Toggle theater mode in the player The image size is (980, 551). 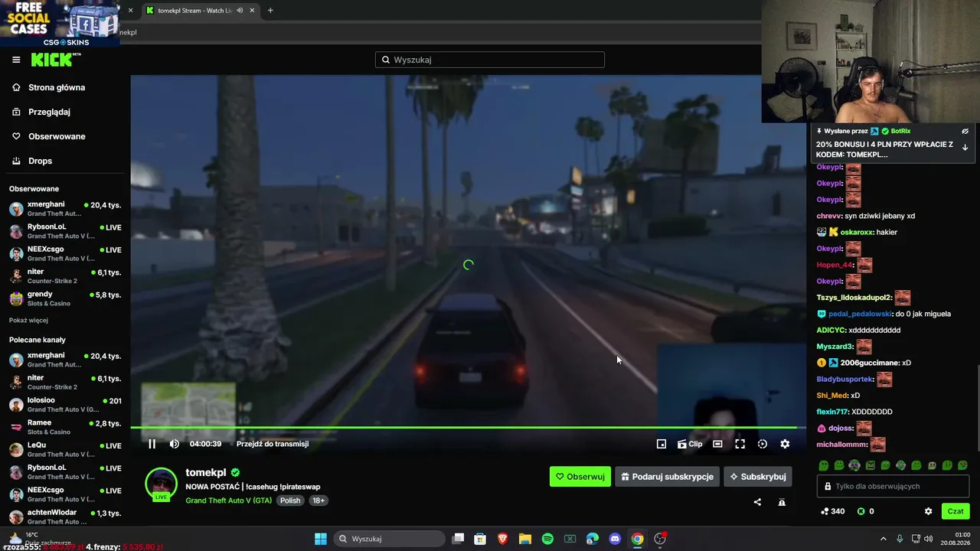pos(717,444)
